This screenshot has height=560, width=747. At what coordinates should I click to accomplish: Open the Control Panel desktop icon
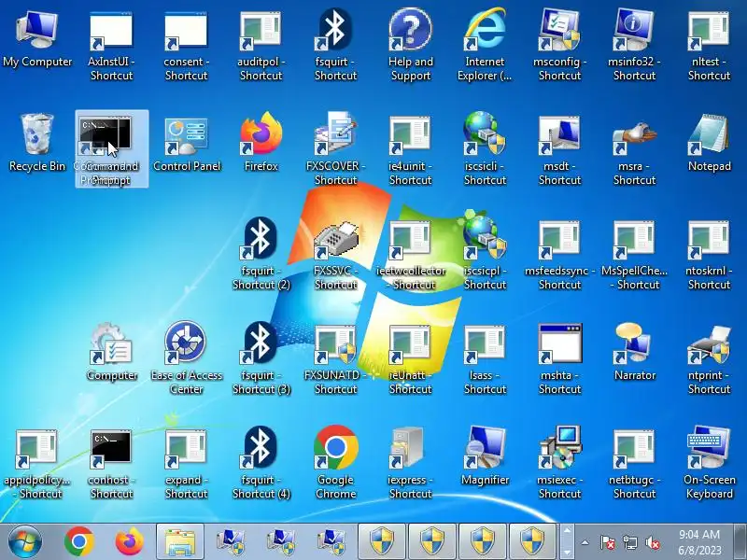186,145
